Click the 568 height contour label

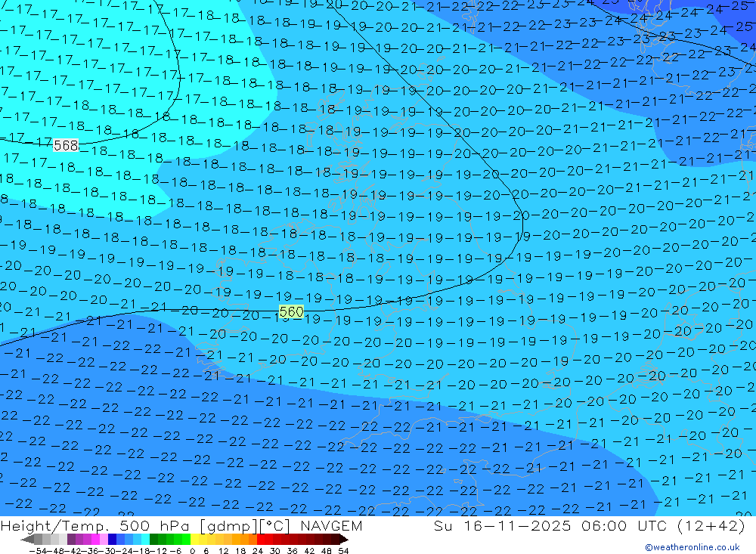pyautogui.click(x=66, y=145)
